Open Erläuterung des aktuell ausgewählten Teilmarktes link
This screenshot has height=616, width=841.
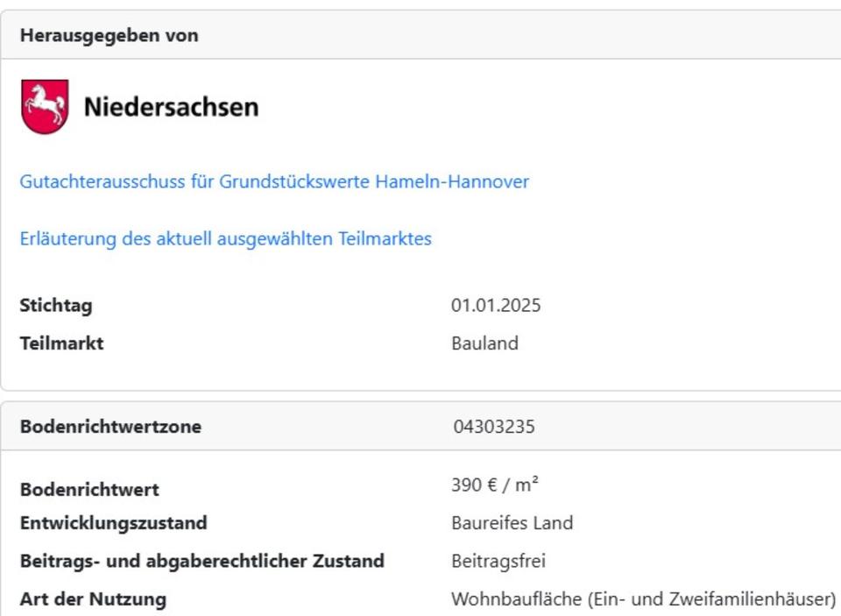225,238
